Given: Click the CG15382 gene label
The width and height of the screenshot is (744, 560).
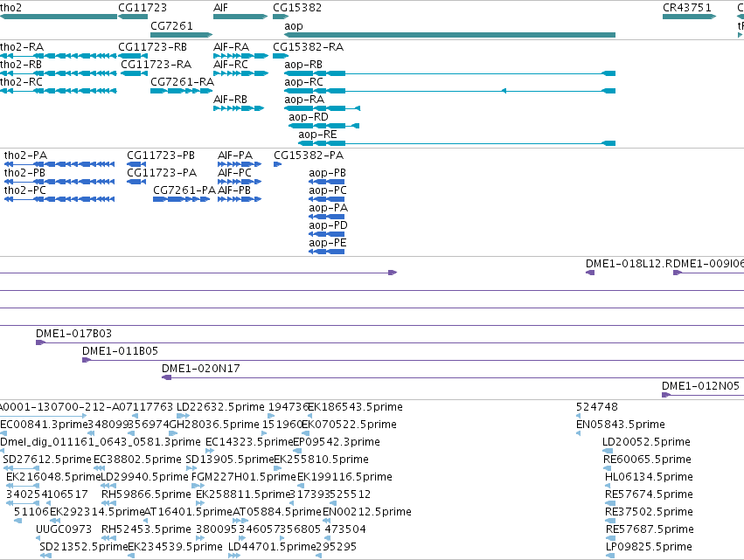Looking at the screenshot, I should 297,8.
